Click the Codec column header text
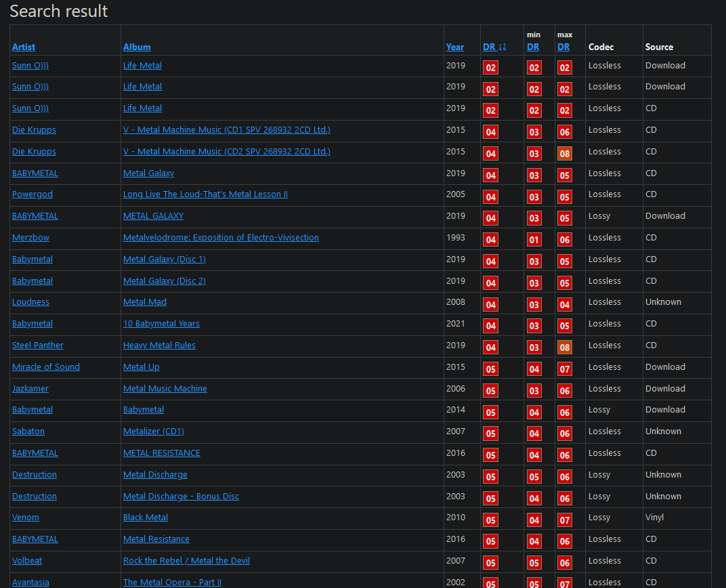The image size is (726, 588). 601,47
